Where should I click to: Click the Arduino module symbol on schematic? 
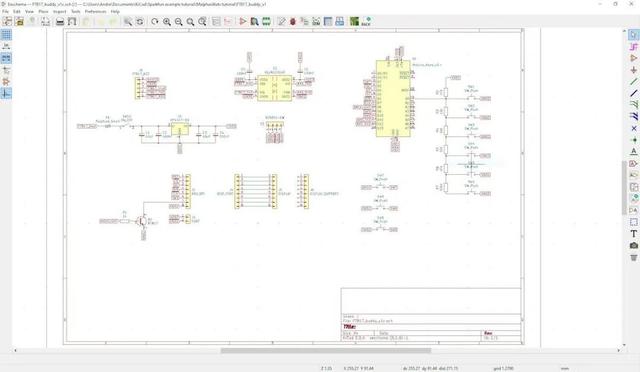point(393,98)
